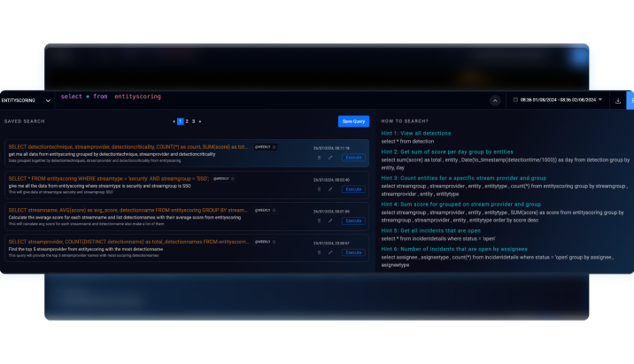Click the calendar icon in date range
This screenshot has width=634, height=364.
point(516,101)
